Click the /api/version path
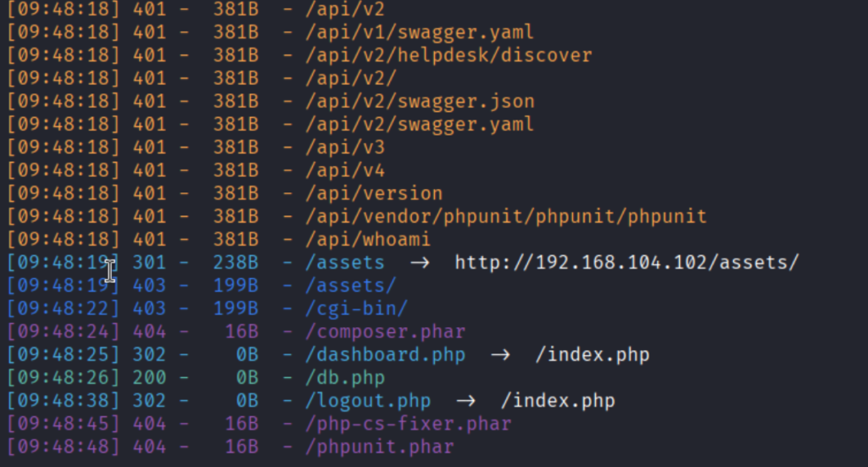The width and height of the screenshot is (868, 467). [374, 193]
